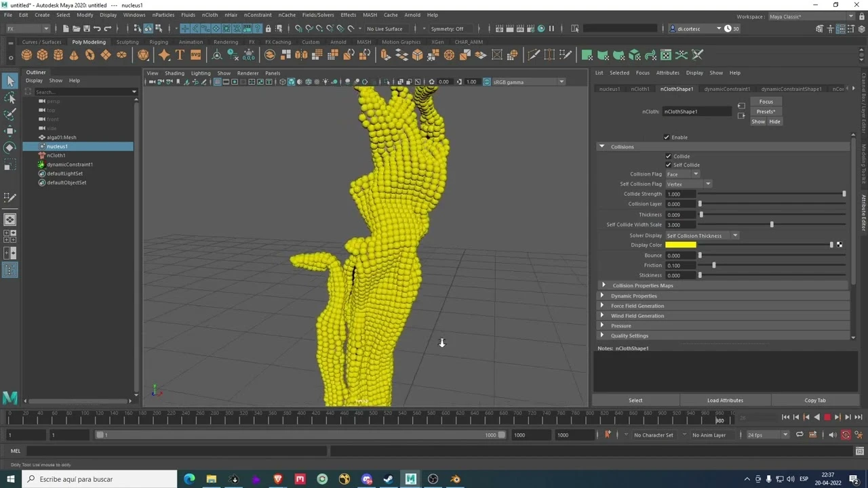
Task: Create a polygon cylinder from the shelf
Action: 58,55
